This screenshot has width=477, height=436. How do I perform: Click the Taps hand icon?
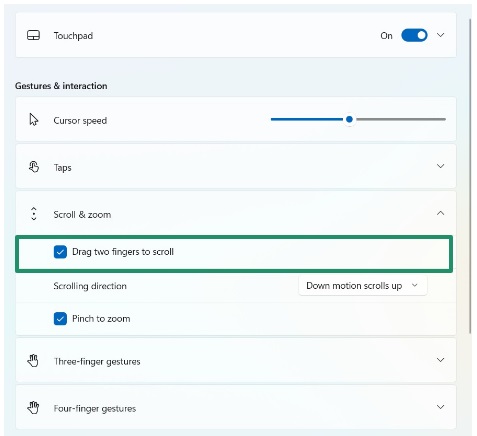tap(34, 167)
